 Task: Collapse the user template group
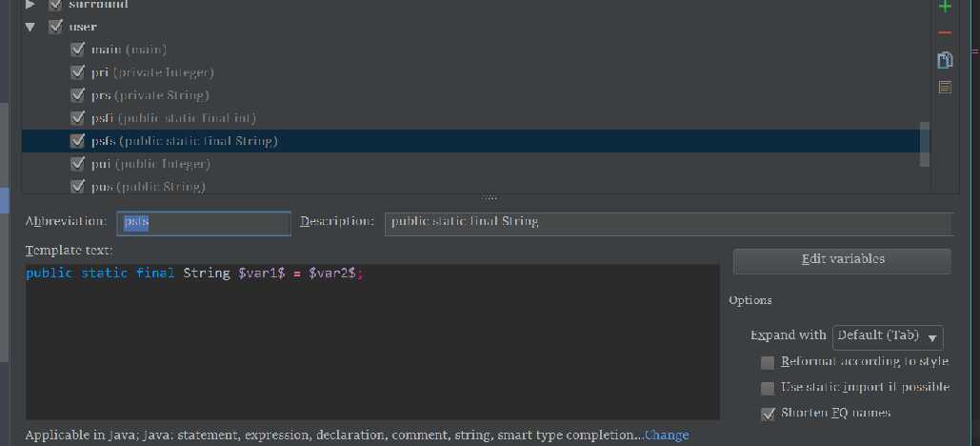click(x=30, y=27)
